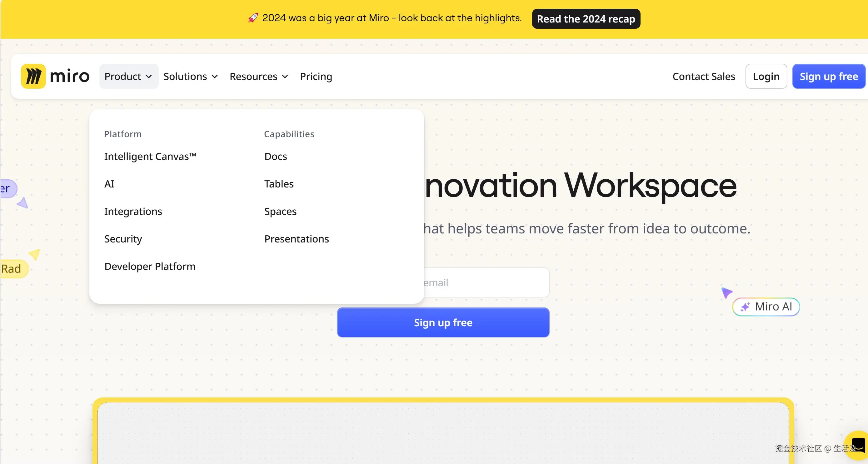Open the Pricing page
Viewport: 868px width, 464px height.
point(316,77)
